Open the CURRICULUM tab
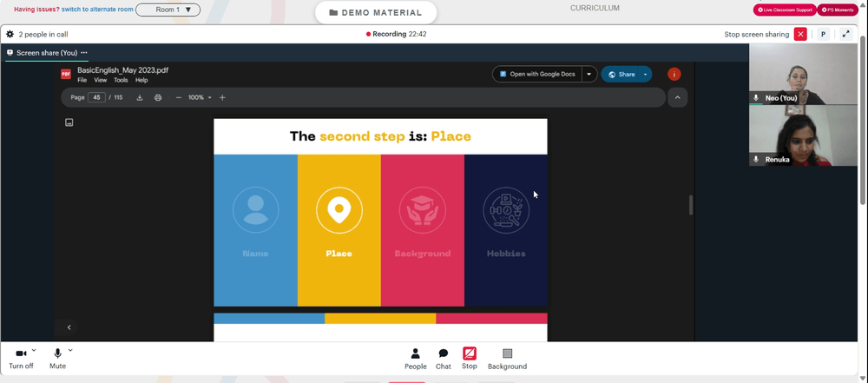This screenshot has width=868, height=383. point(595,9)
